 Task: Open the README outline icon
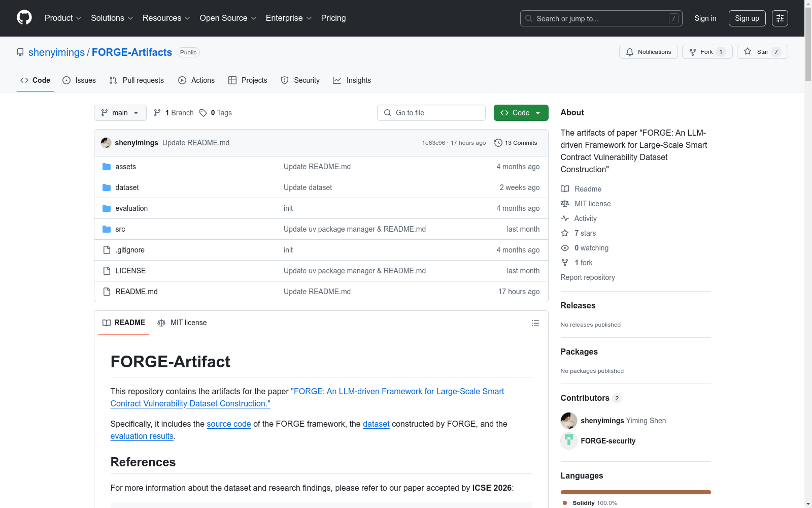point(535,323)
